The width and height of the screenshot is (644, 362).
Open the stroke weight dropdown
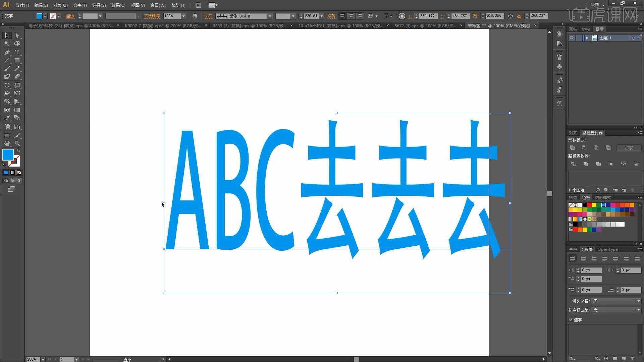(x=100, y=16)
